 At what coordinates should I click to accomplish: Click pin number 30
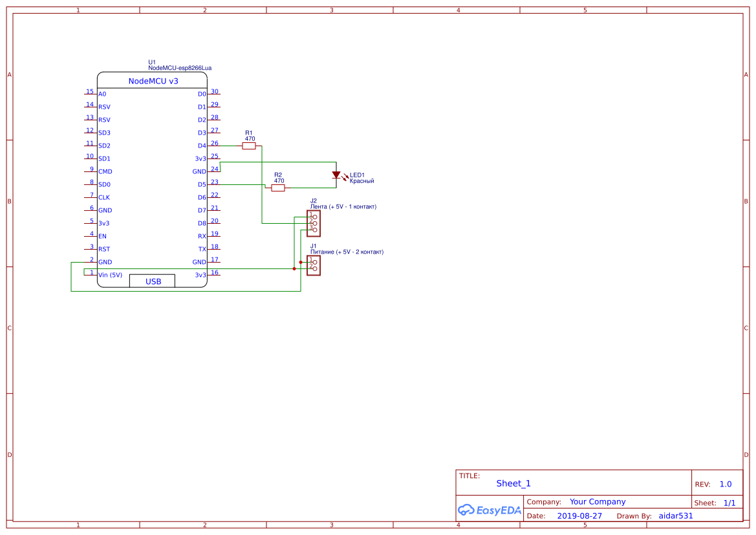point(215,91)
